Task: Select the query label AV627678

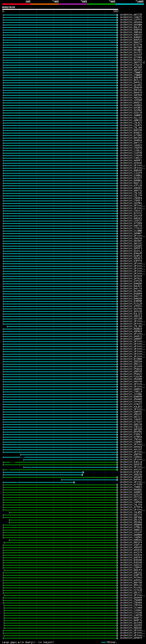Action: pyautogui.click(x=8, y=8)
